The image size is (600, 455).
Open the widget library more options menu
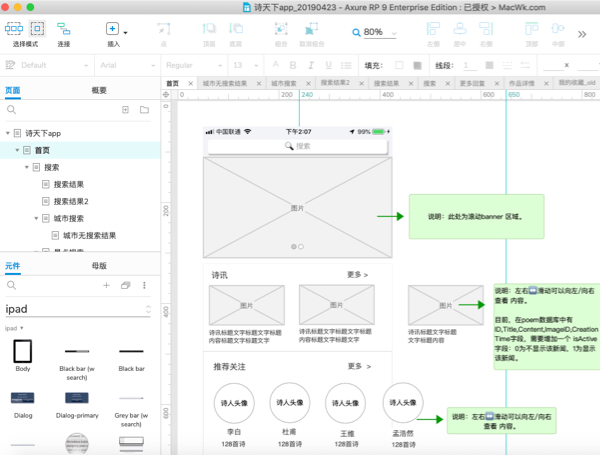[x=145, y=285]
